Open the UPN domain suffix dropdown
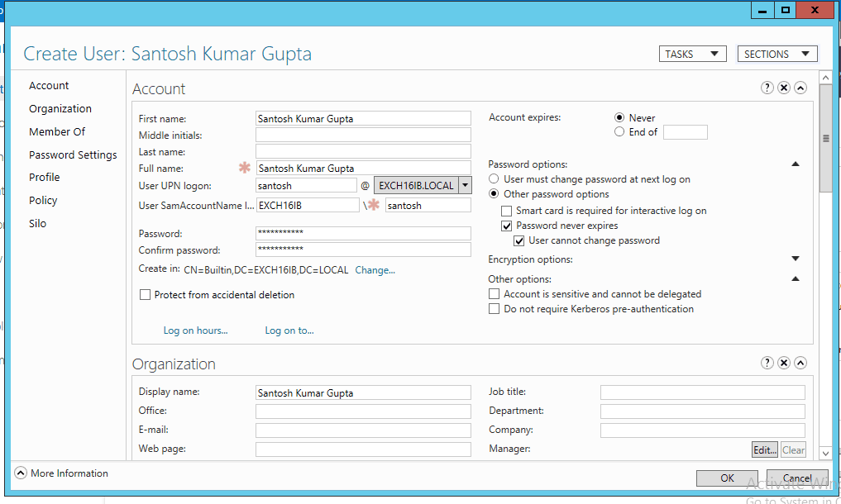Viewport: 841px width, 504px height. coord(466,186)
